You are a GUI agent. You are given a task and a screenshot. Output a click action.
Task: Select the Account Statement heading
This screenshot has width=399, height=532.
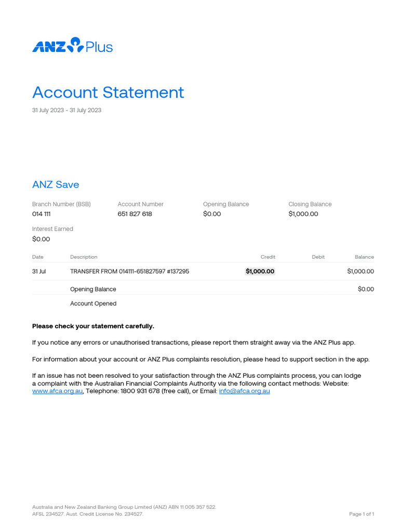click(108, 92)
